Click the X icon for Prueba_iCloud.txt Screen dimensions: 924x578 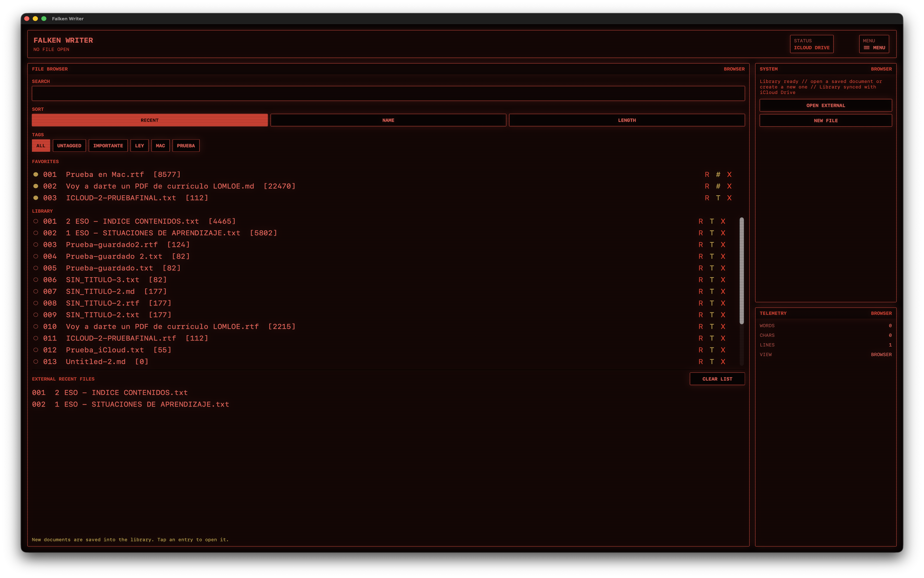click(723, 350)
